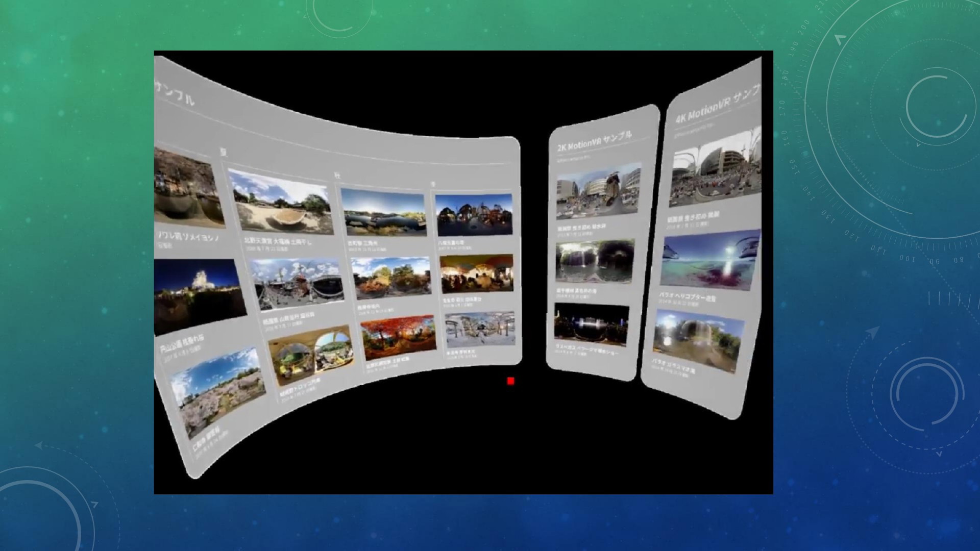Play the 4K crowded city plaza video
Image resolution: width=980 pixels, height=551 pixels.
coord(715,166)
